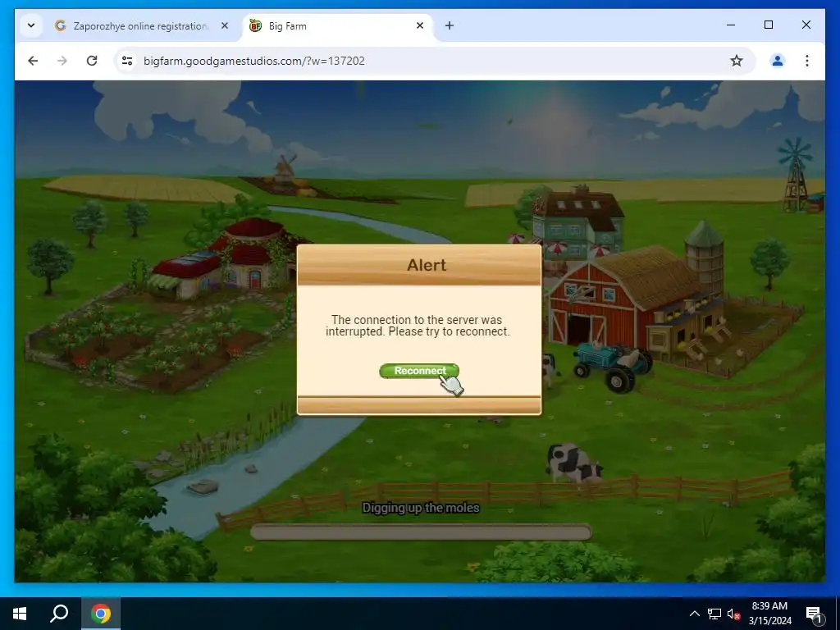Select the Big Farm tab
This screenshot has width=840, height=630.
(337, 25)
